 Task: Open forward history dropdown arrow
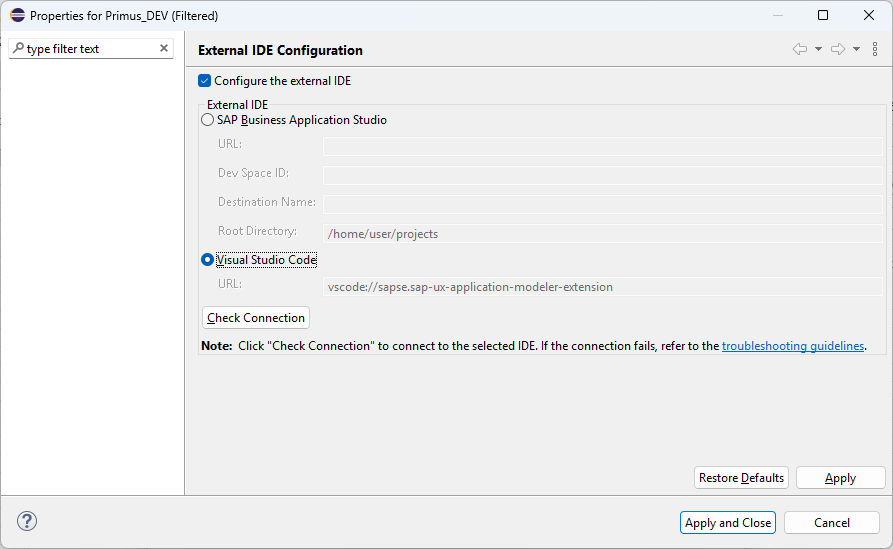coord(857,50)
